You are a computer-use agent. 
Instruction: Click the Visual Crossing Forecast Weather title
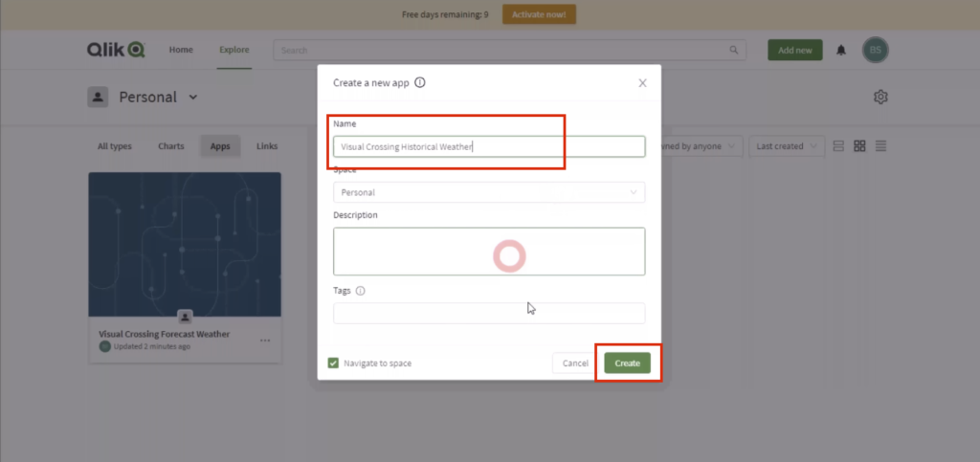click(165, 334)
